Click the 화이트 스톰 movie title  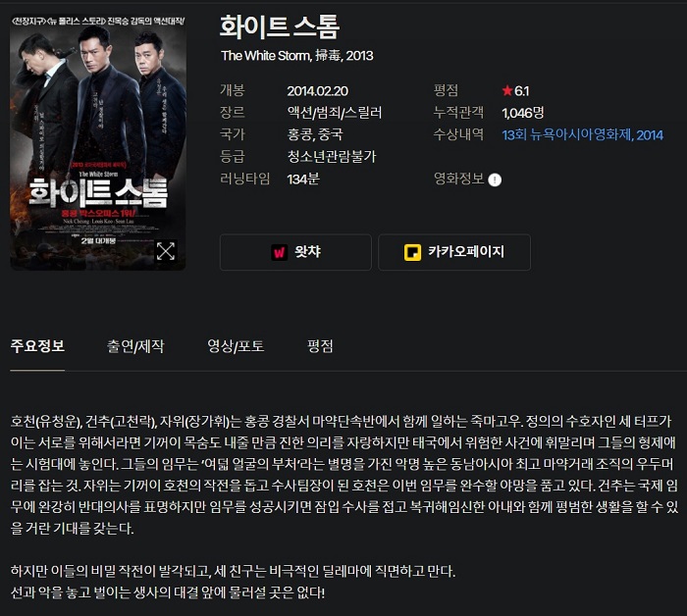tap(280, 26)
